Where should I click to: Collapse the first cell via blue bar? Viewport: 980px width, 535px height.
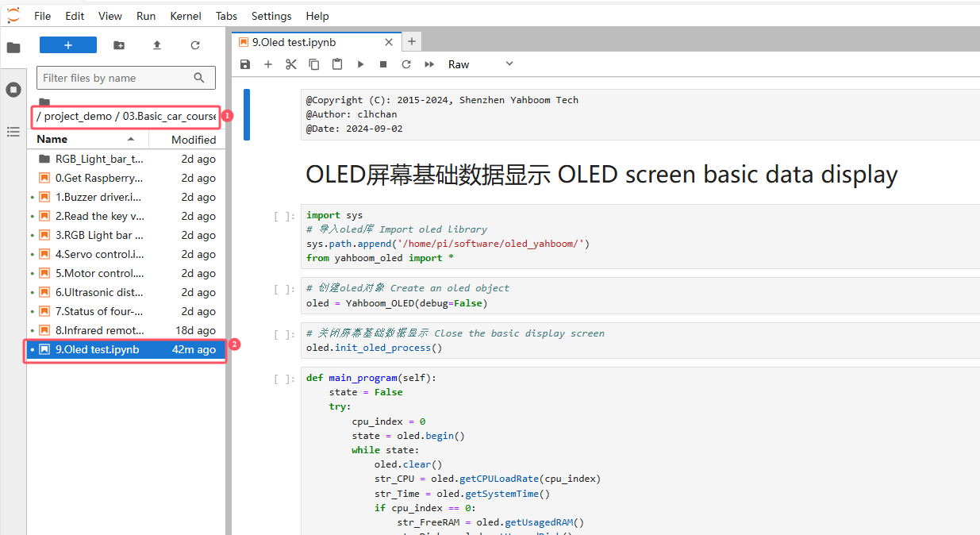click(247, 114)
